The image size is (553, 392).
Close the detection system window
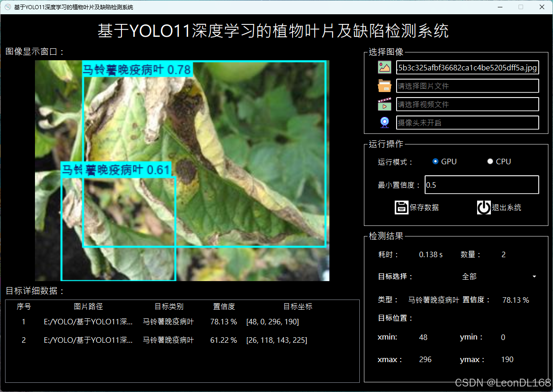(x=542, y=7)
